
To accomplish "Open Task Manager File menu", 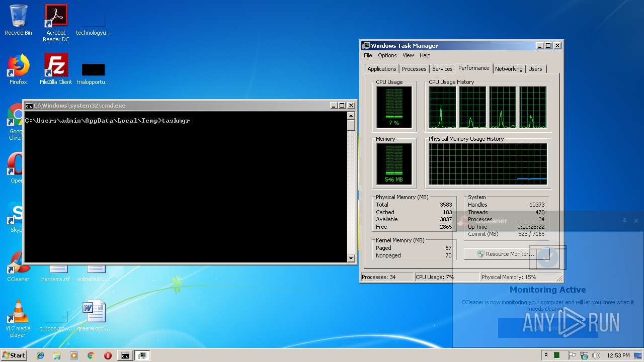I will pos(368,55).
